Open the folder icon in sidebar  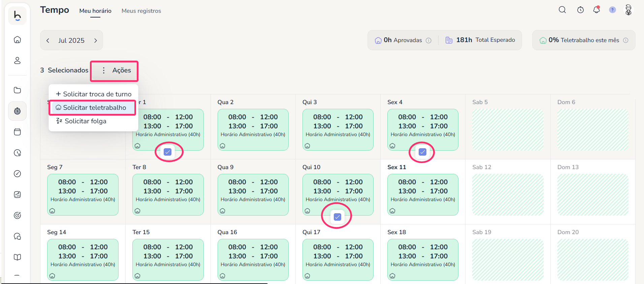[x=18, y=90]
